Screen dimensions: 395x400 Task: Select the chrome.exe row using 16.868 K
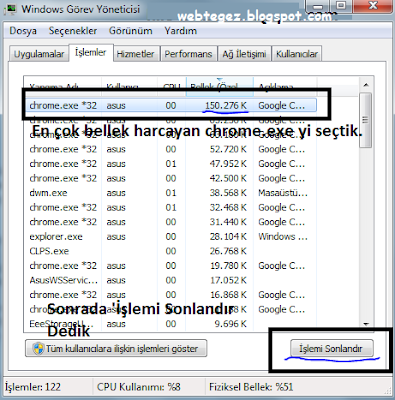pyautogui.click(x=171, y=295)
